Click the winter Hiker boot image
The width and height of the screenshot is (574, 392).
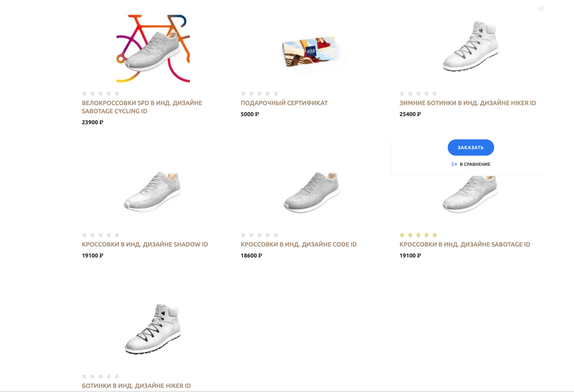point(471,46)
